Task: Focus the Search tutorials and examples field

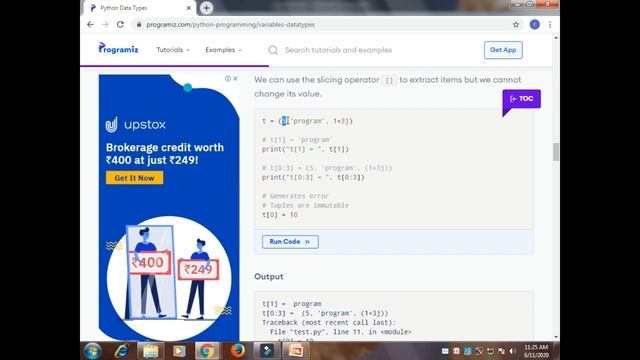Action: point(338,50)
